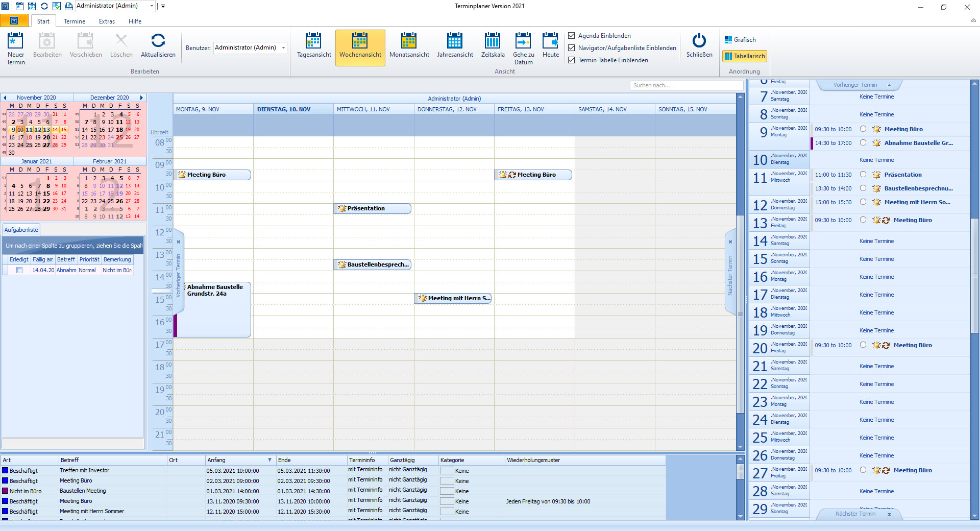980x531 pixels.
Task: Open the Benutzer dropdown in the ribbon
Action: point(283,47)
